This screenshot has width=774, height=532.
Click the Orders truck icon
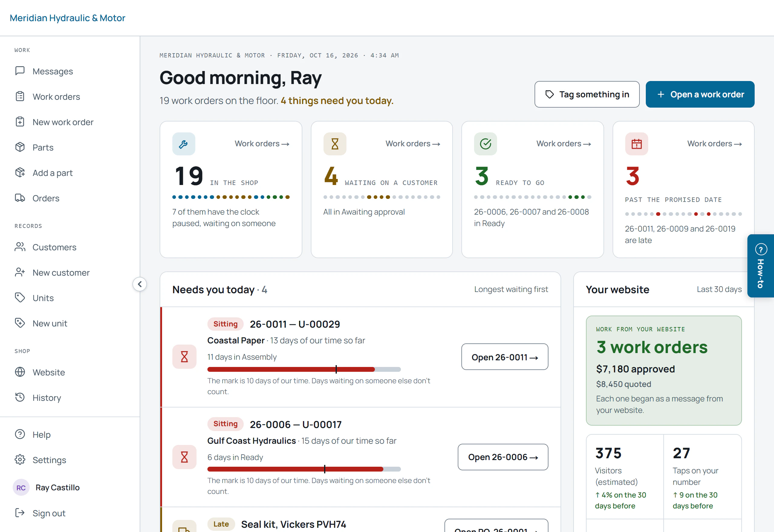tap(20, 198)
